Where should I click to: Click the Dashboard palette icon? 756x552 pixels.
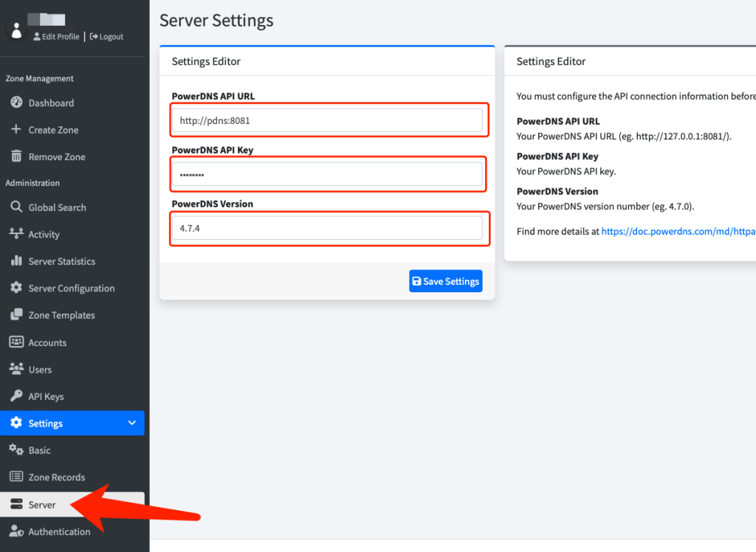(x=16, y=103)
